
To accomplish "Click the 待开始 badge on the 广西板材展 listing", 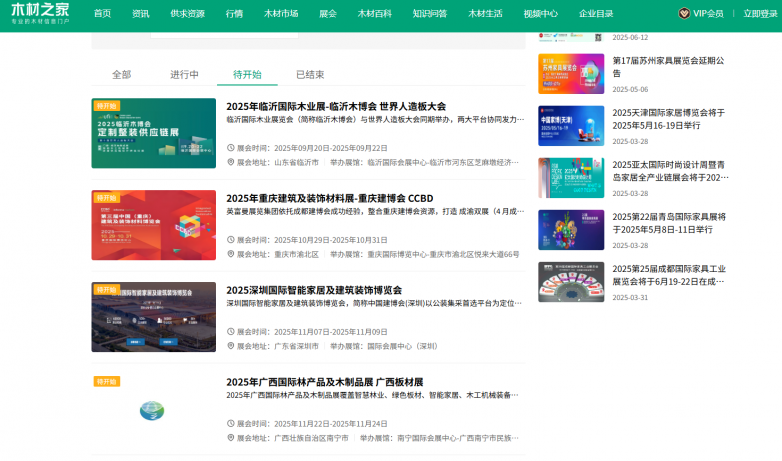I will [x=106, y=381].
